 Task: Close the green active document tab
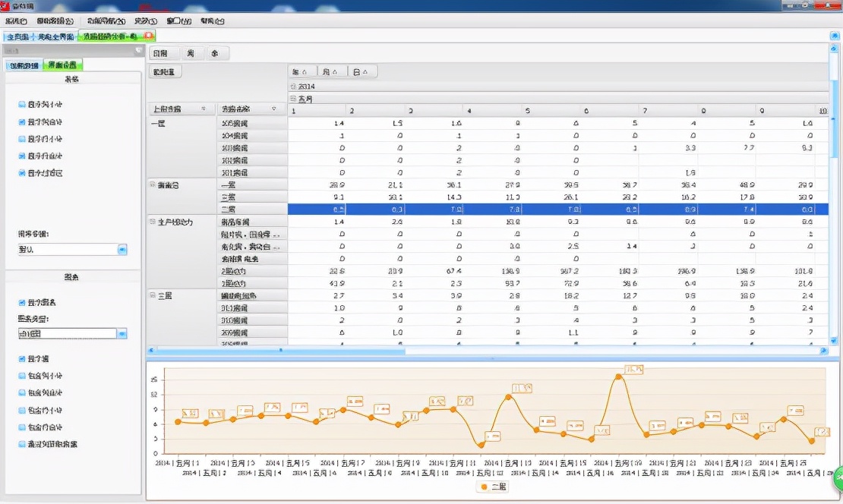click(x=148, y=36)
